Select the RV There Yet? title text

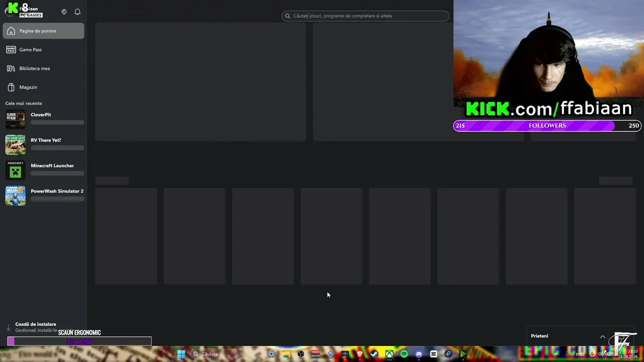click(x=46, y=140)
